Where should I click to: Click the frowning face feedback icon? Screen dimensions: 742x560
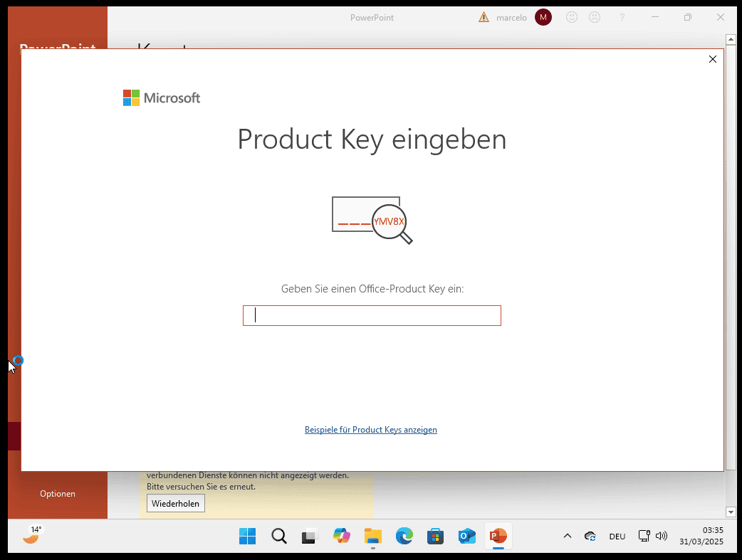[594, 17]
